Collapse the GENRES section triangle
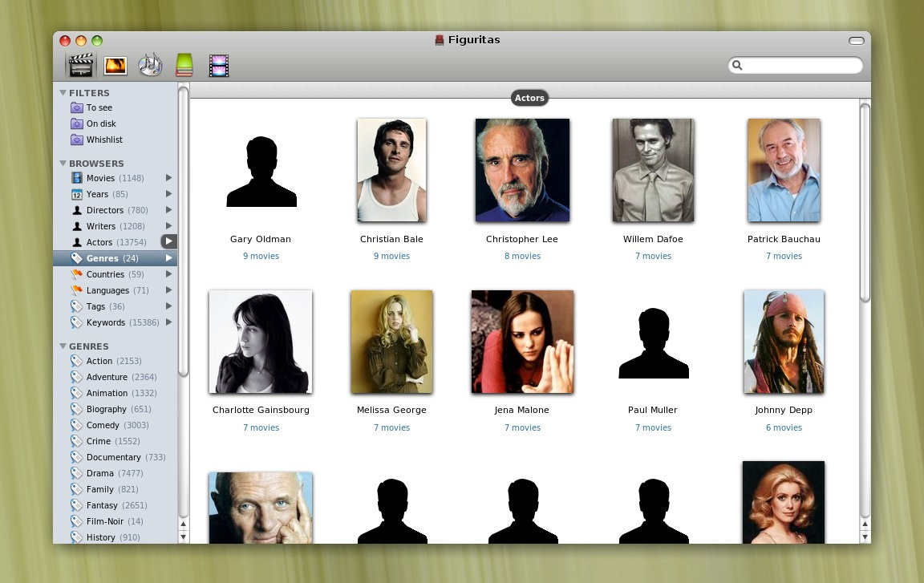This screenshot has height=583, width=924. coord(63,346)
